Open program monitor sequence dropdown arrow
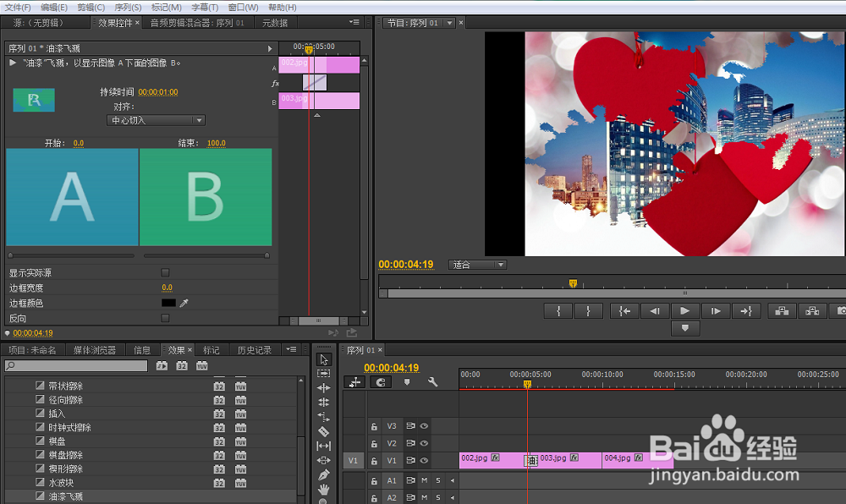846x504 pixels. pos(449,23)
